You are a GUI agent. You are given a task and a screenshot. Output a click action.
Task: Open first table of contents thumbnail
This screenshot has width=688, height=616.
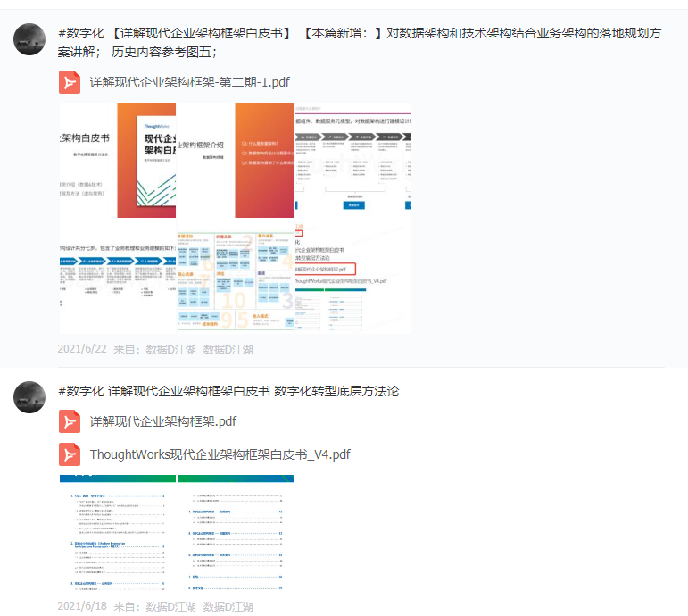[x=118, y=533]
